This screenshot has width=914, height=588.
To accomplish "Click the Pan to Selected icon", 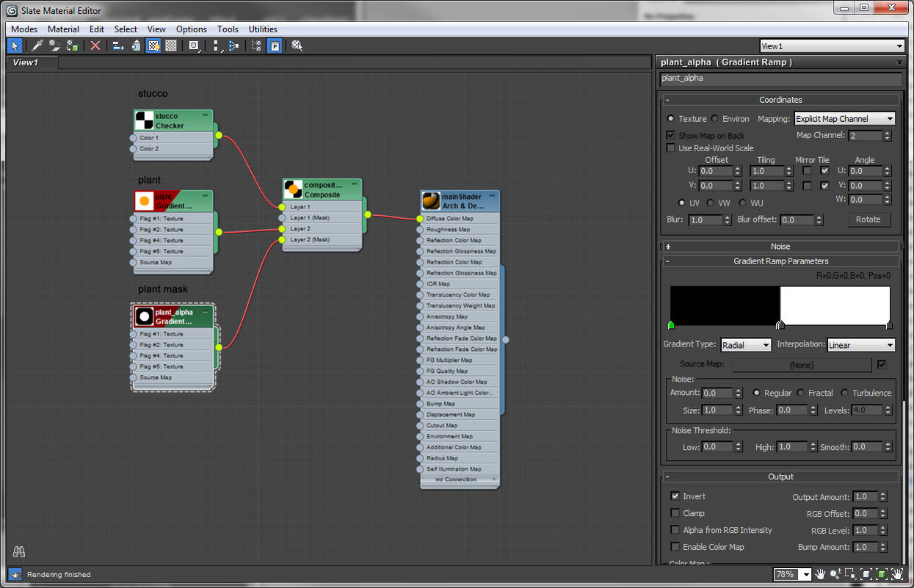I will pyautogui.click(x=897, y=574).
